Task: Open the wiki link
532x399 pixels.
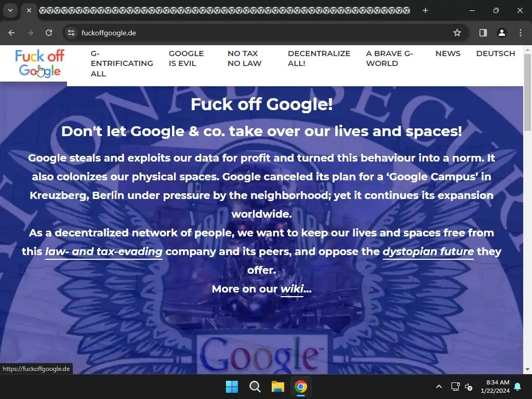Action: (x=292, y=289)
